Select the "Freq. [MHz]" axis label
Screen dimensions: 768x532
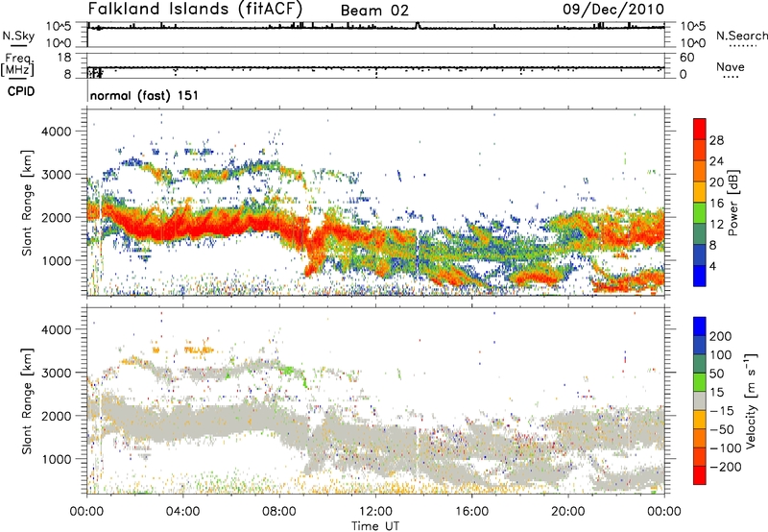point(17,65)
